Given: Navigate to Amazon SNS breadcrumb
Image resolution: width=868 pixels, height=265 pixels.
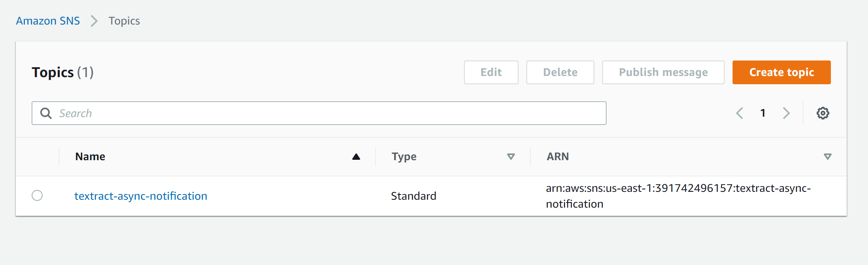Looking at the screenshot, I should click(48, 21).
